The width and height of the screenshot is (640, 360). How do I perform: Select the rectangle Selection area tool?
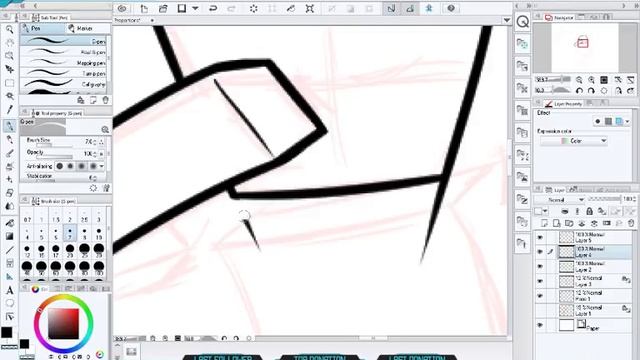click(x=9, y=83)
